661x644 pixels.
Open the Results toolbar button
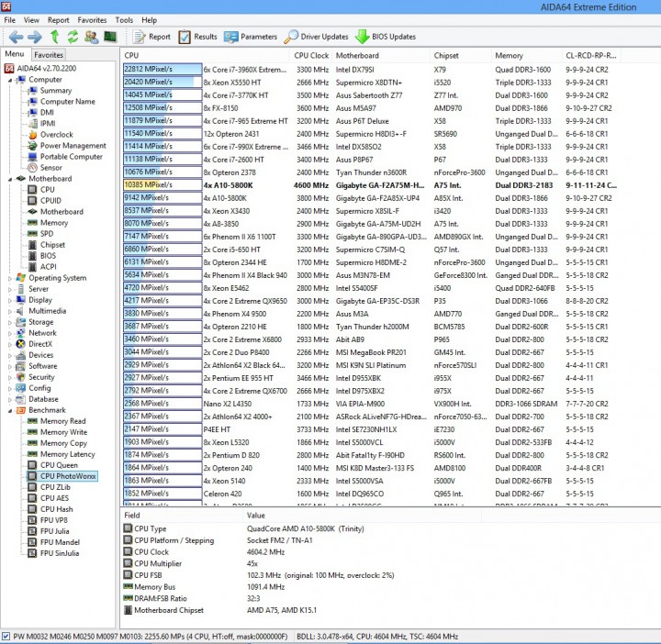[x=197, y=37]
